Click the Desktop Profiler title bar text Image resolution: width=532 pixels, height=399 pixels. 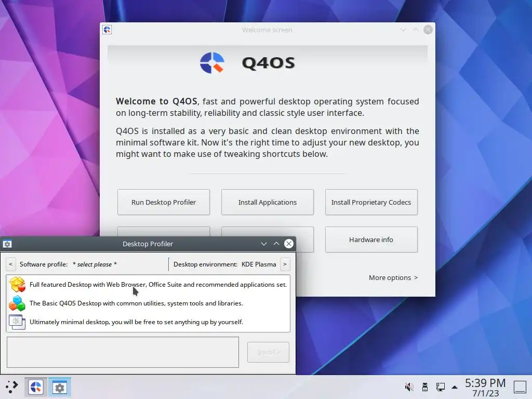[x=148, y=244]
